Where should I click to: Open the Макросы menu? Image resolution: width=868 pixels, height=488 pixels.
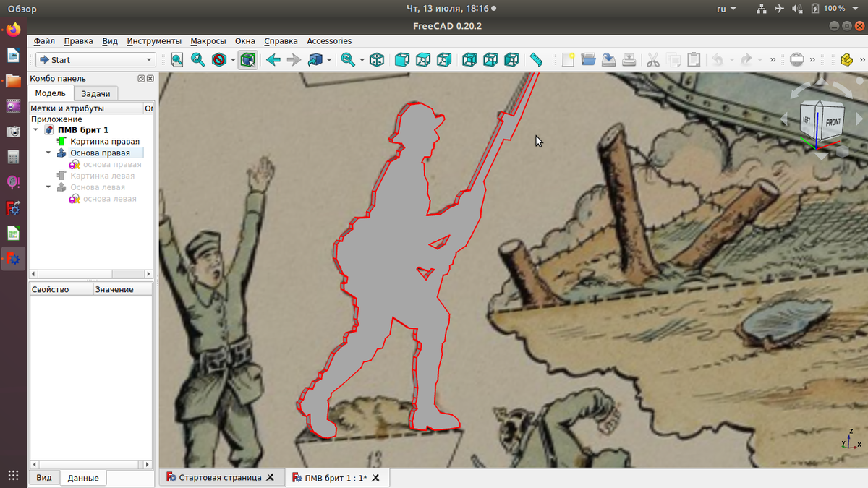coord(208,41)
